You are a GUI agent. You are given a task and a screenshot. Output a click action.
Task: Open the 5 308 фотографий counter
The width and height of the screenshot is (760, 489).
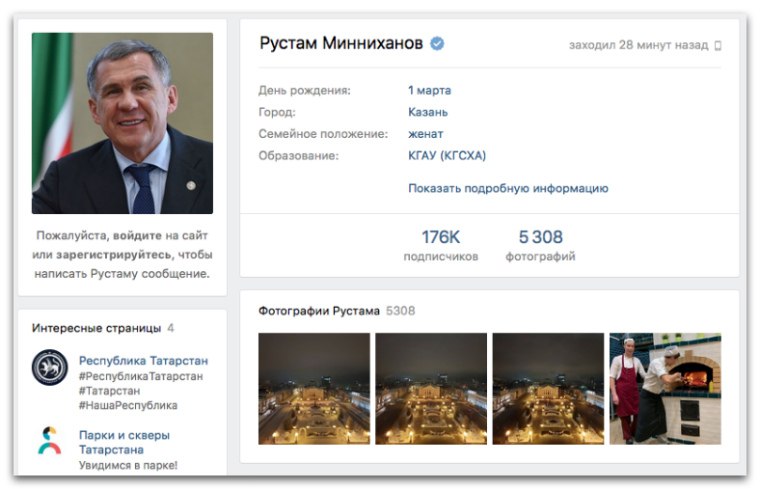[540, 245]
